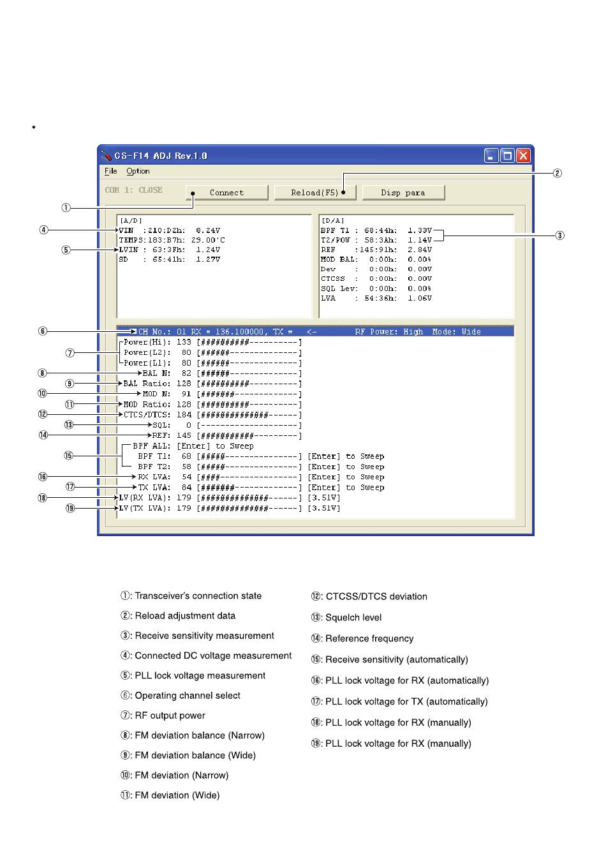Select the Power(Hi) adjustment bar
Screen dimensions: 606x868
tap(249, 342)
